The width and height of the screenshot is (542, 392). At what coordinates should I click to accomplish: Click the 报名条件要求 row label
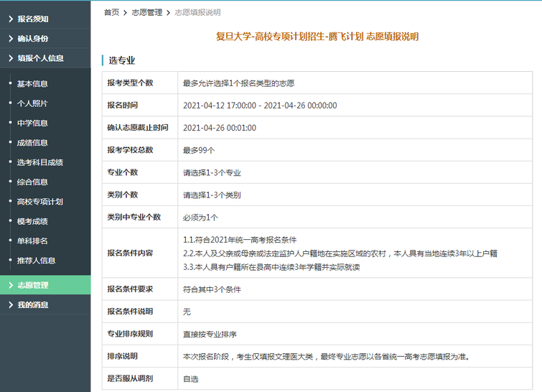click(x=130, y=289)
